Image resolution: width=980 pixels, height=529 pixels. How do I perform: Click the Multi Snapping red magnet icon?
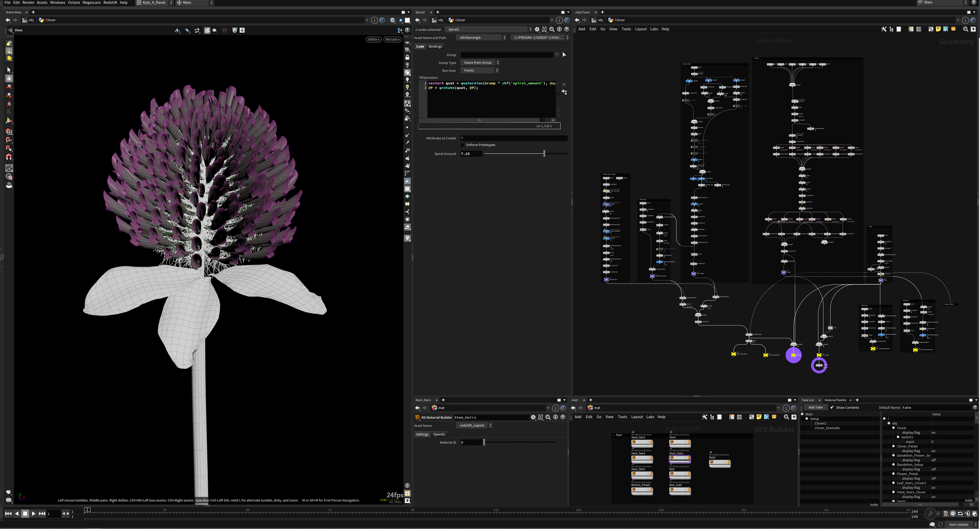click(x=9, y=157)
